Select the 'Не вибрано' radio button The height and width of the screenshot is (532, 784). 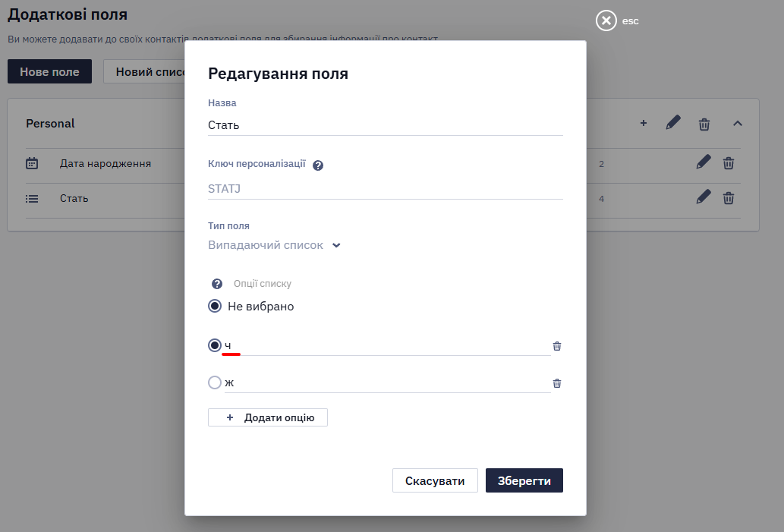pos(215,306)
